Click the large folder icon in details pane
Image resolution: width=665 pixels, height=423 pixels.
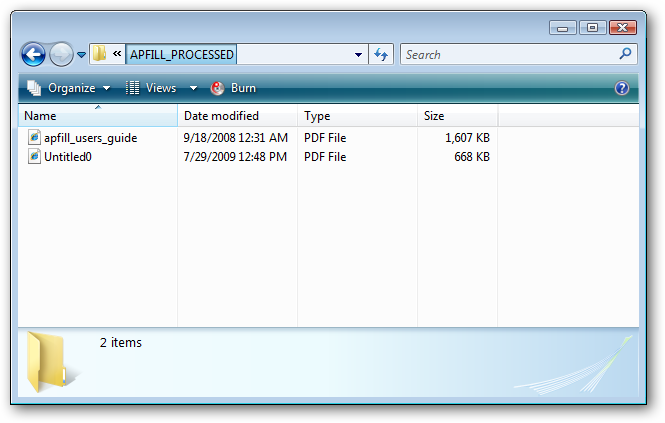click(51, 361)
